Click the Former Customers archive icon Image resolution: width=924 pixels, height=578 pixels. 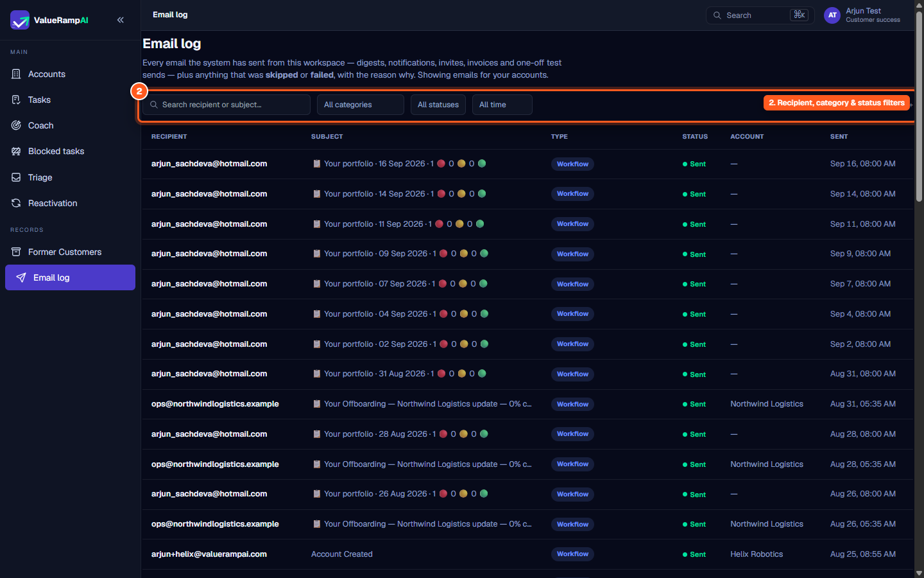tap(16, 252)
